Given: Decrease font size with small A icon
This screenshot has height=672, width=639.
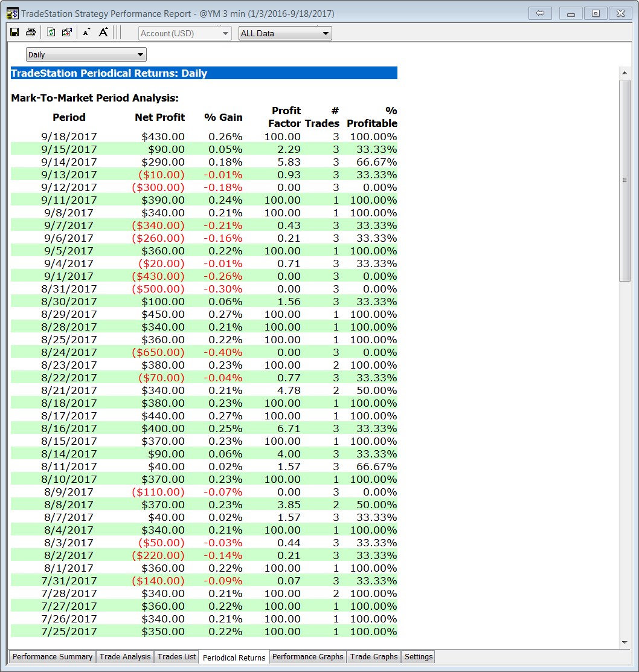Looking at the screenshot, I should coord(86,33).
